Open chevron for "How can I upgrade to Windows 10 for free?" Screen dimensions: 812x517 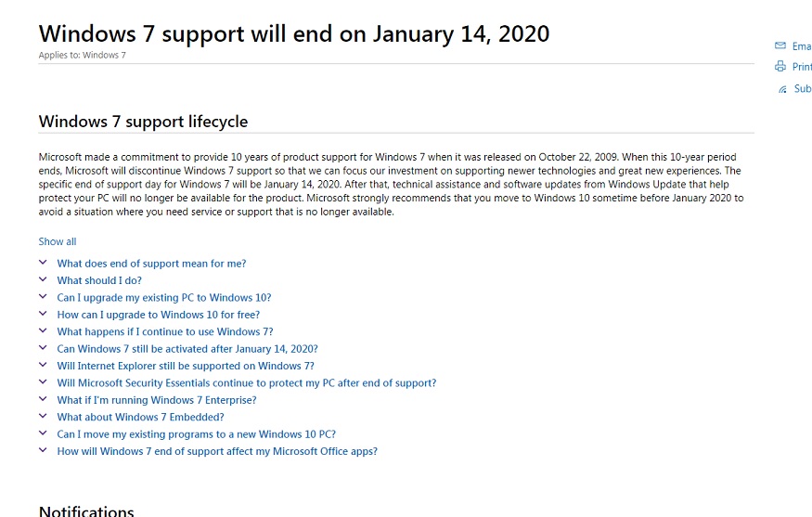(x=43, y=315)
